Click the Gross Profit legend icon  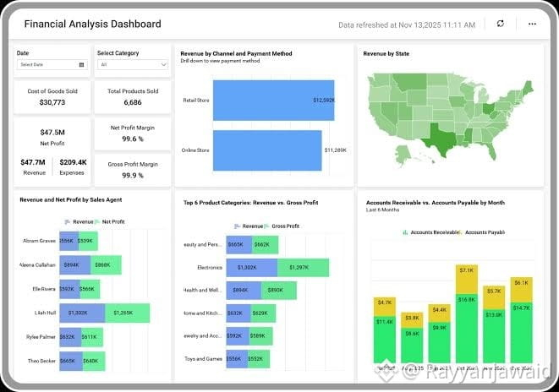[266, 226]
